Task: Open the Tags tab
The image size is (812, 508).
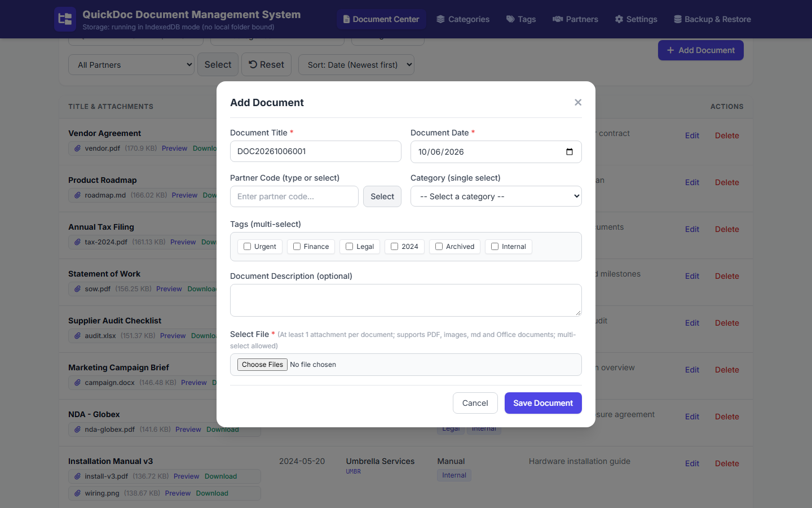Action: pyautogui.click(x=521, y=19)
